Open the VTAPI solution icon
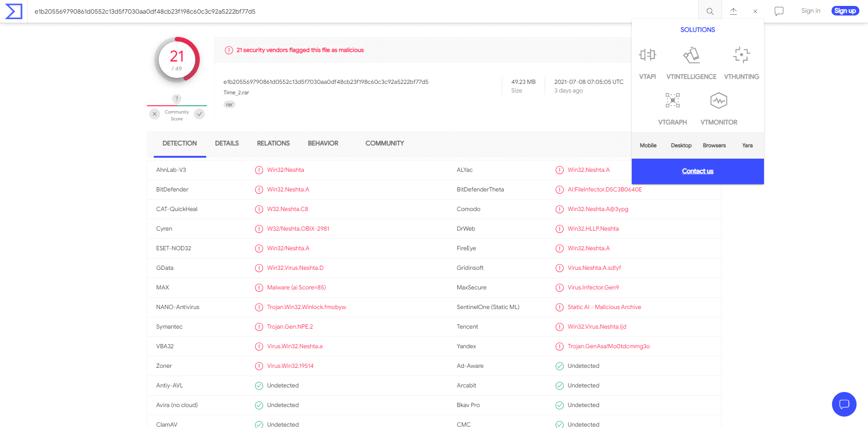This screenshot has width=868, height=428. [x=647, y=55]
